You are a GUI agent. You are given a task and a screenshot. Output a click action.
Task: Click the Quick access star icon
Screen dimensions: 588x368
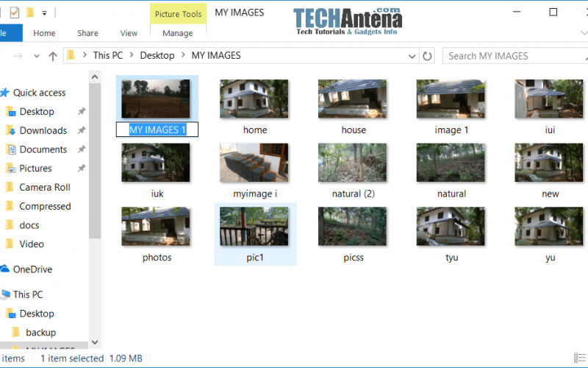(4, 93)
